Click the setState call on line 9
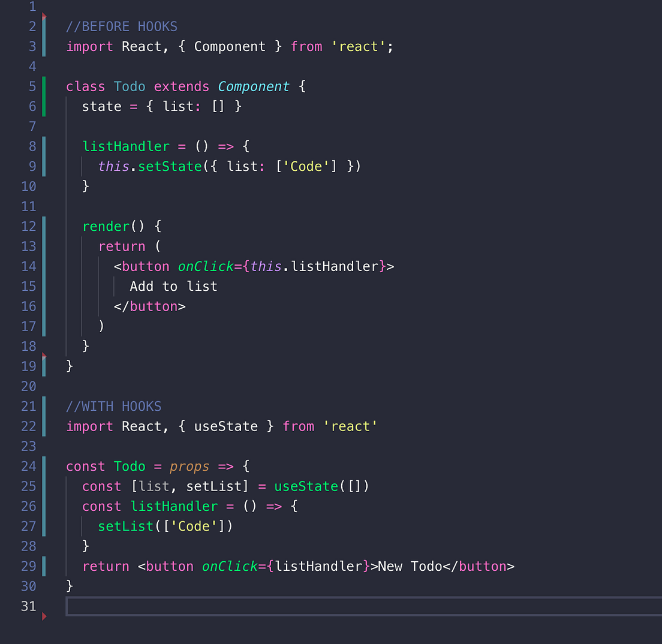The height and width of the screenshot is (644, 662). [170, 166]
